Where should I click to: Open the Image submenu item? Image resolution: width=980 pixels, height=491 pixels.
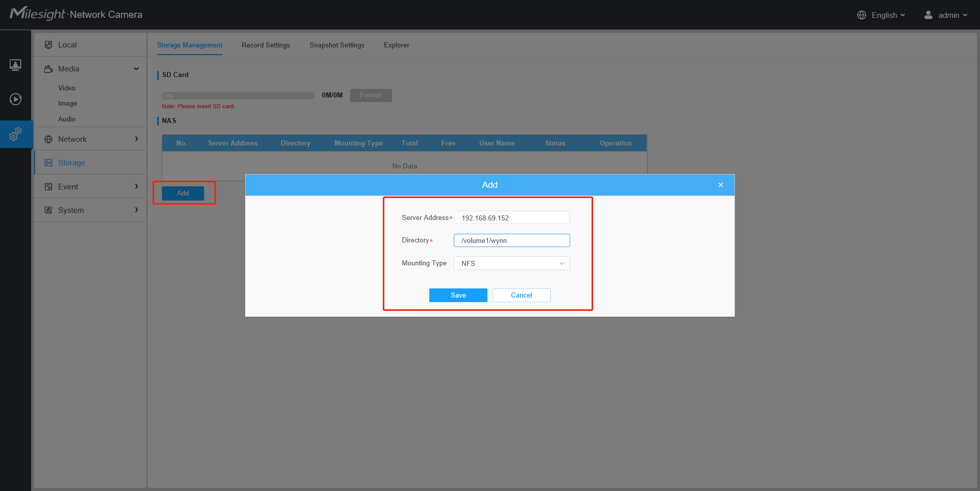(67, 104)
